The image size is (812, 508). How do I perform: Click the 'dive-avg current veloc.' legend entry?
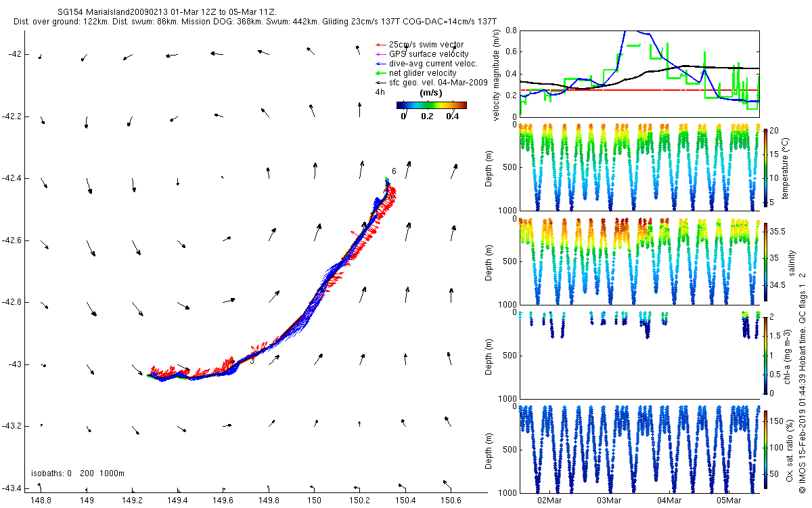click(434, 63)
